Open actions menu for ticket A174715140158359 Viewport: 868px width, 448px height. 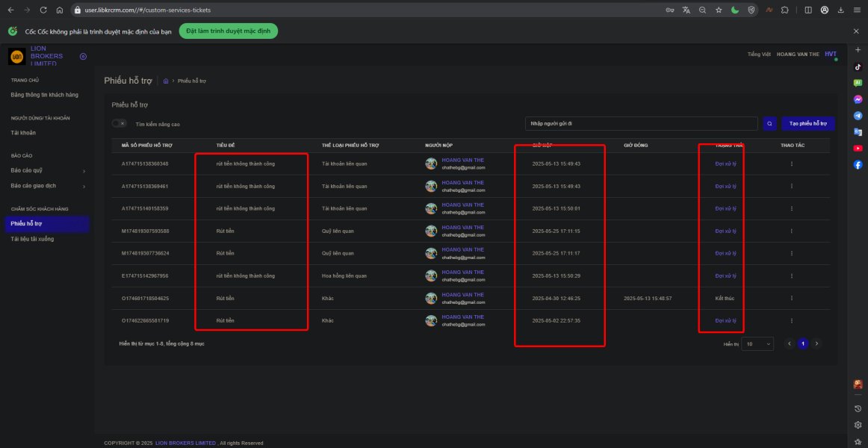(x=792, y=208)
